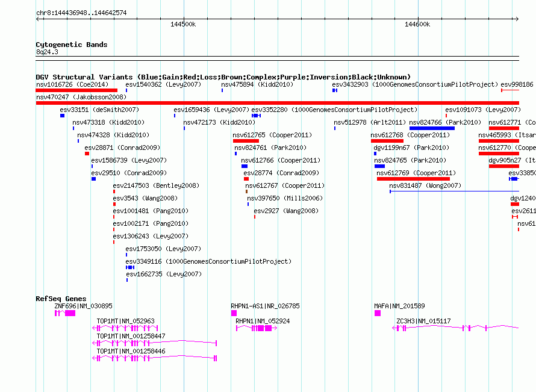Click the red nsv612769 (Cooper2011) loss bar
536x392 pixels.
click(x=413, y=179)
